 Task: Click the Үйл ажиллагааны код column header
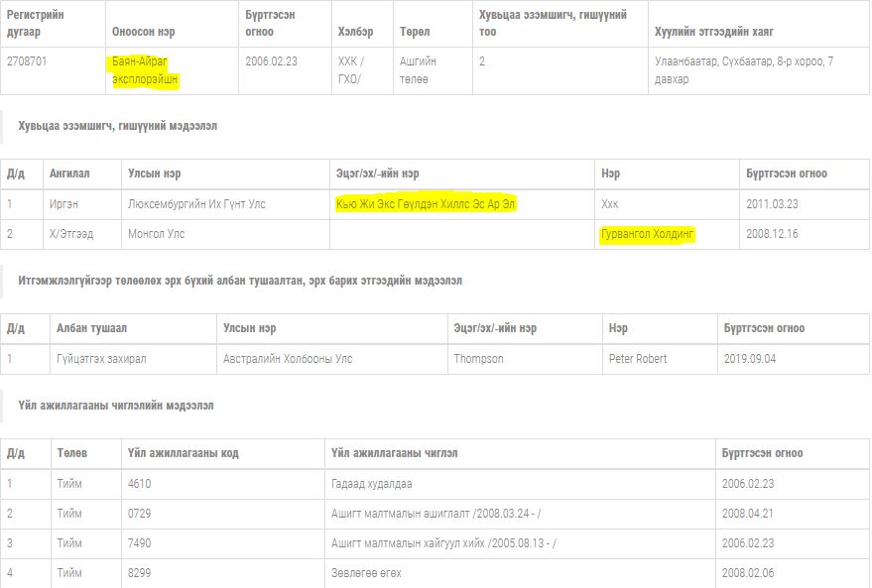[x=183, y=453]
